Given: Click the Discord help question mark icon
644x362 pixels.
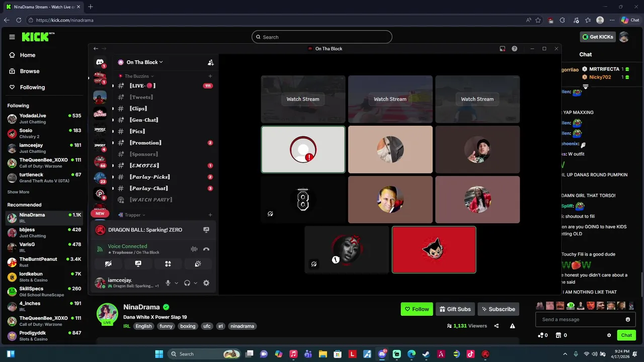Looking at the screenshot, I should 514,49.
